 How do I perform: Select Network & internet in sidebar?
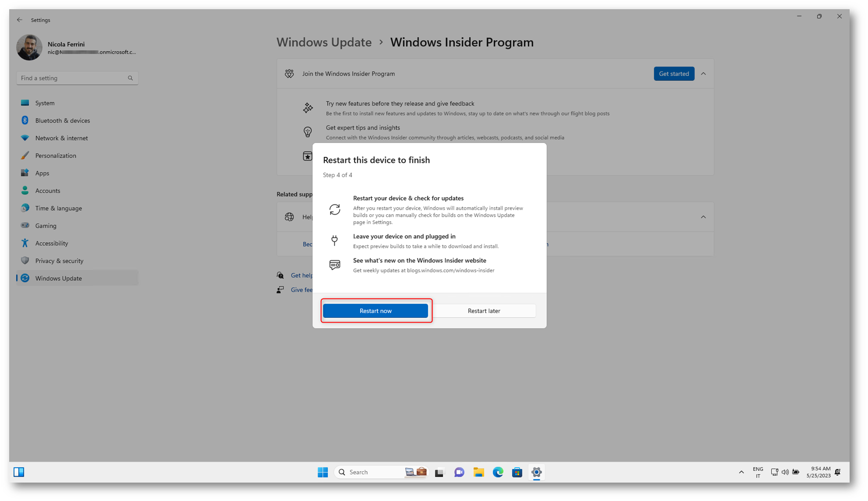61,138
